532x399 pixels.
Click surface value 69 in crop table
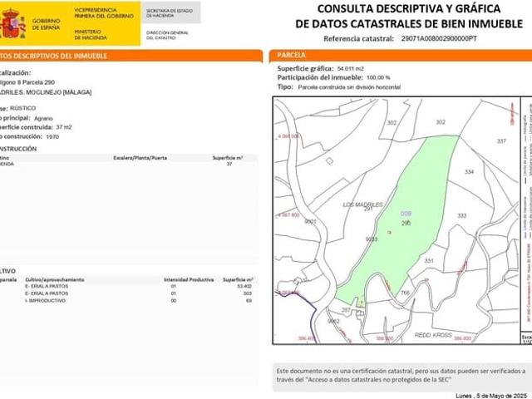tap(249, 301)
